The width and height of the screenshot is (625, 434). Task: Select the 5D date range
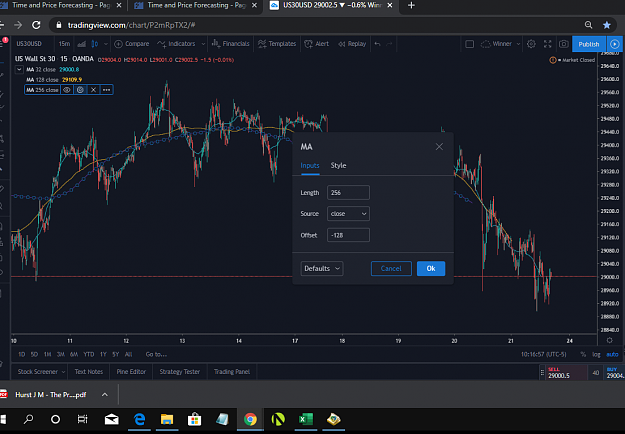pos(34,354)
